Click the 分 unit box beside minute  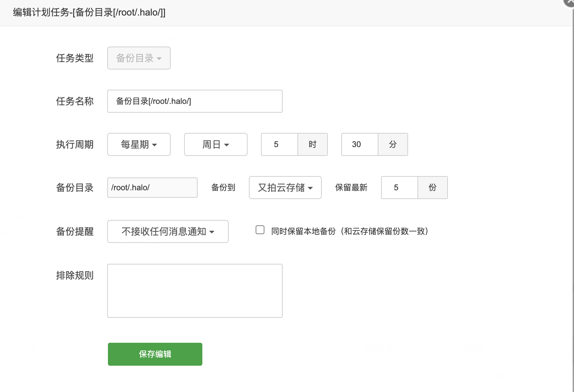pos(393,144)
